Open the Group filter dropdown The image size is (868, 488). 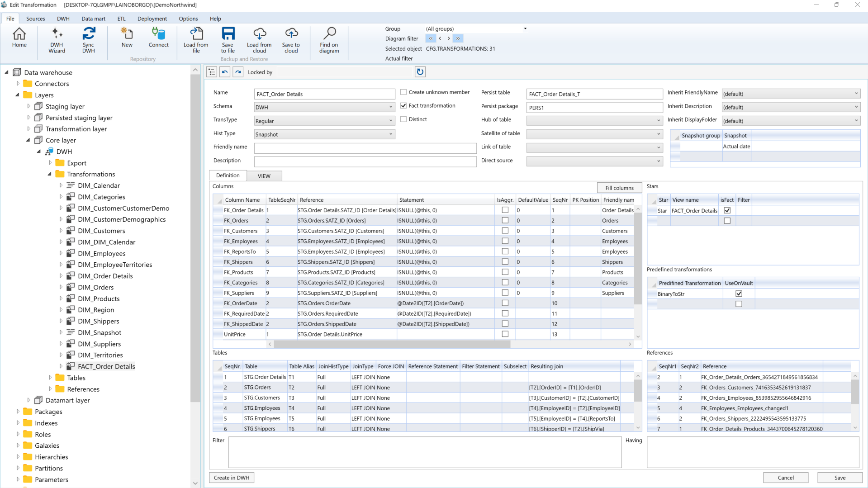[525, 28]
